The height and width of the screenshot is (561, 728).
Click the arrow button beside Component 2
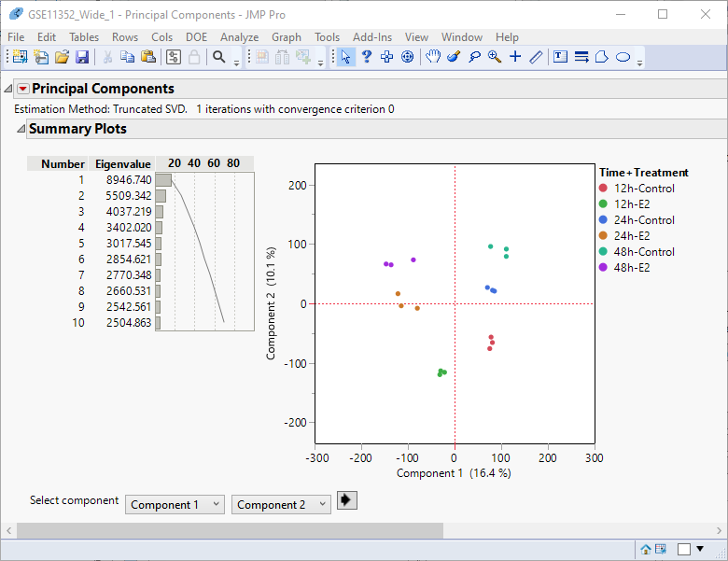point(347,501)
